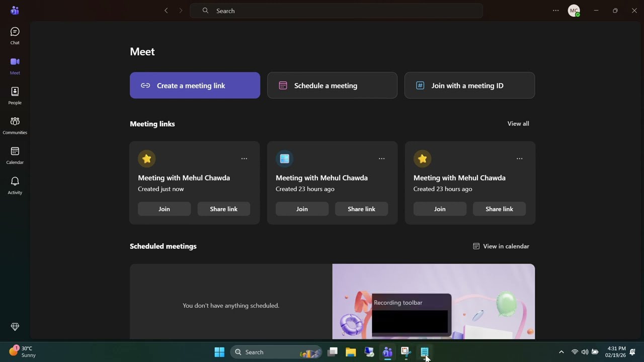Open File Explorer from taskbar
644x362 pixels.
351,352
